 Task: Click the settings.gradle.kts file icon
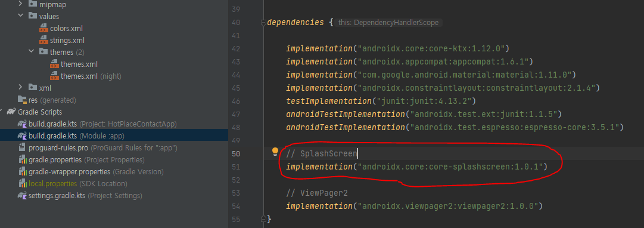(22, 195)
